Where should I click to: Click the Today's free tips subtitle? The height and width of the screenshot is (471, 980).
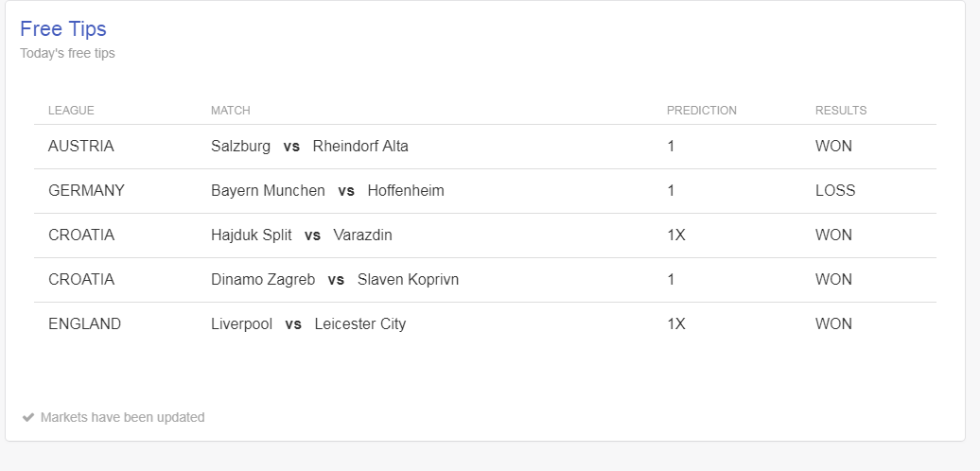click(67, 54)
